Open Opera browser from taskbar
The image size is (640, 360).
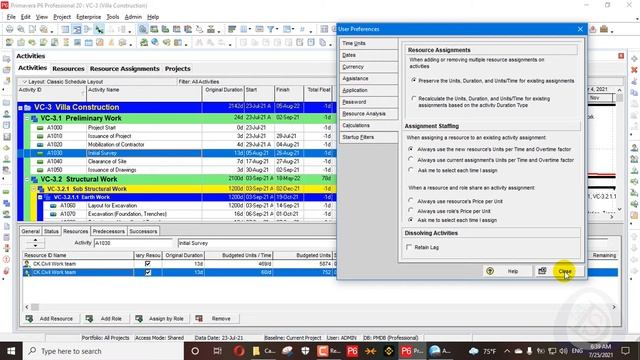(x=239, y=351)
